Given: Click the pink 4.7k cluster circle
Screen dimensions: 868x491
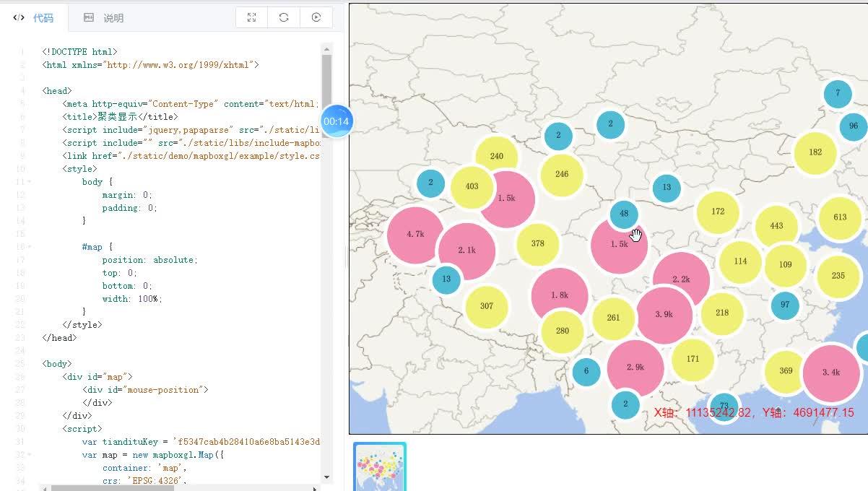Looking at the screenshot, I should [415, 234].
